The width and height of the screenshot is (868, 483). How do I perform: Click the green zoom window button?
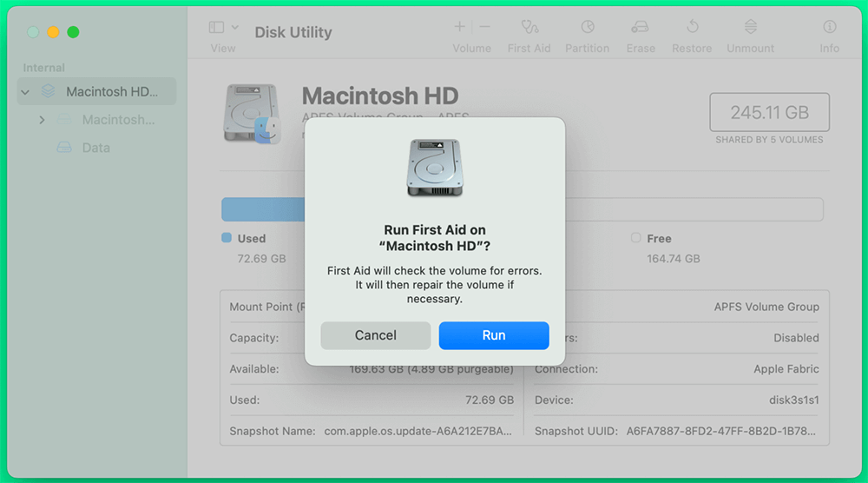tap(73, 32)
